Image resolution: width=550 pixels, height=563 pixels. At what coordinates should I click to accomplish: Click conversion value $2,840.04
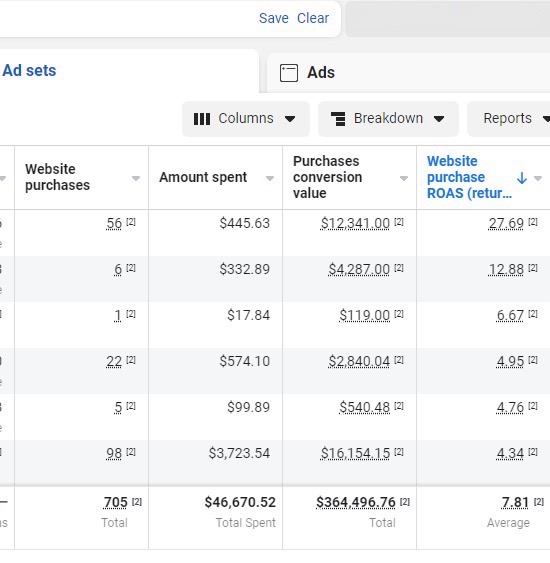tap(359, 361)
